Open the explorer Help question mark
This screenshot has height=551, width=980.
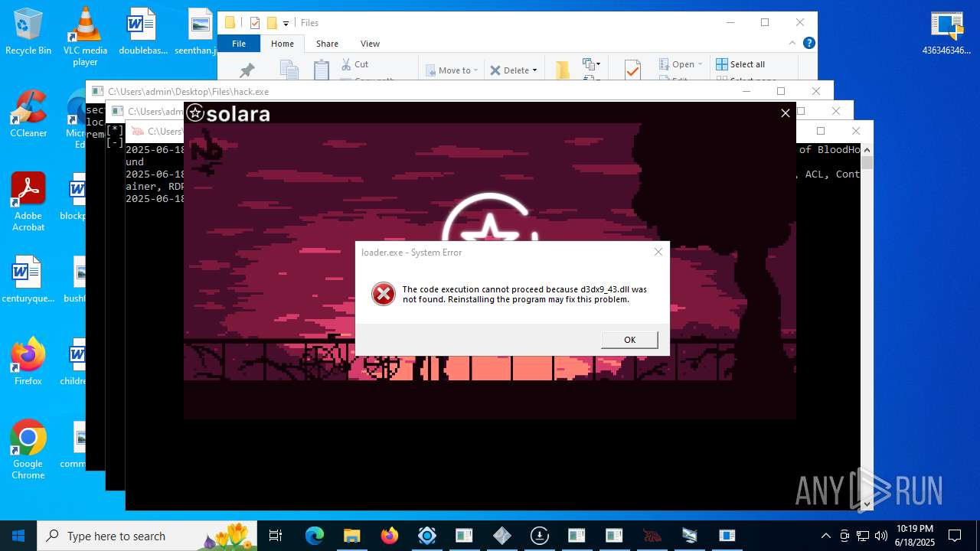point(808,44)
